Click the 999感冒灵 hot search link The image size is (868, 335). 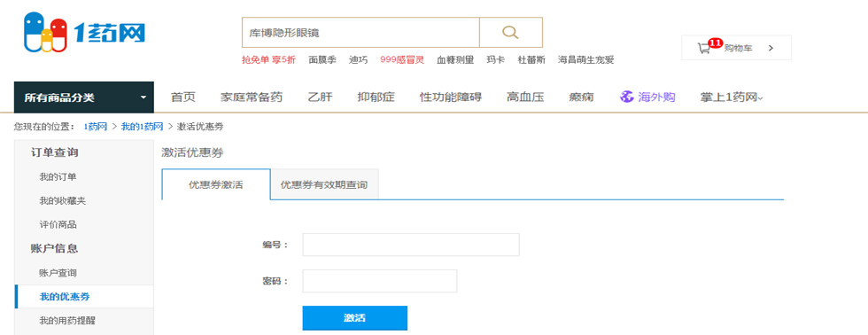click(x=402, y=59)
